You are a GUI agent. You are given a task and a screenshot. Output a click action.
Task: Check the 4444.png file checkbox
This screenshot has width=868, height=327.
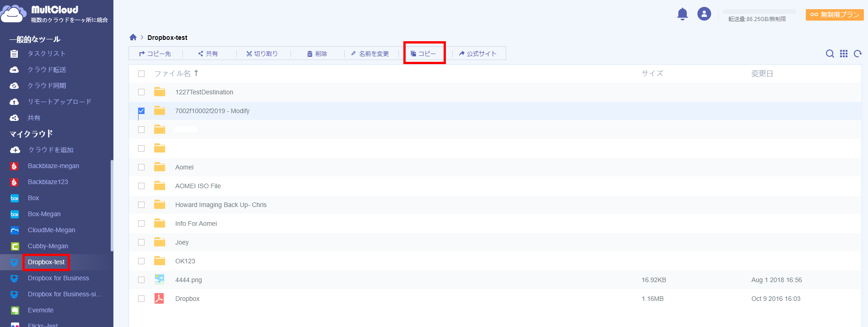coord(141,280)
